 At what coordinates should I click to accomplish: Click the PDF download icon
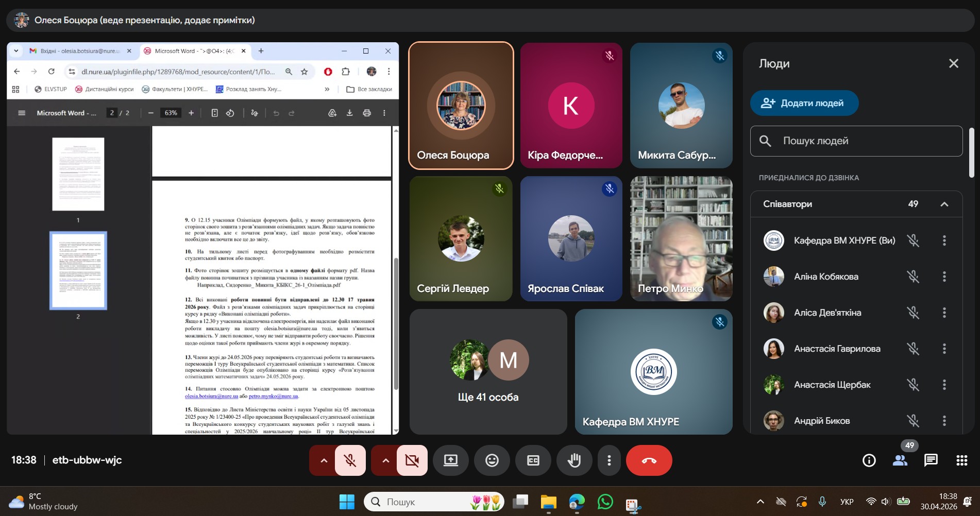point(349,113)
